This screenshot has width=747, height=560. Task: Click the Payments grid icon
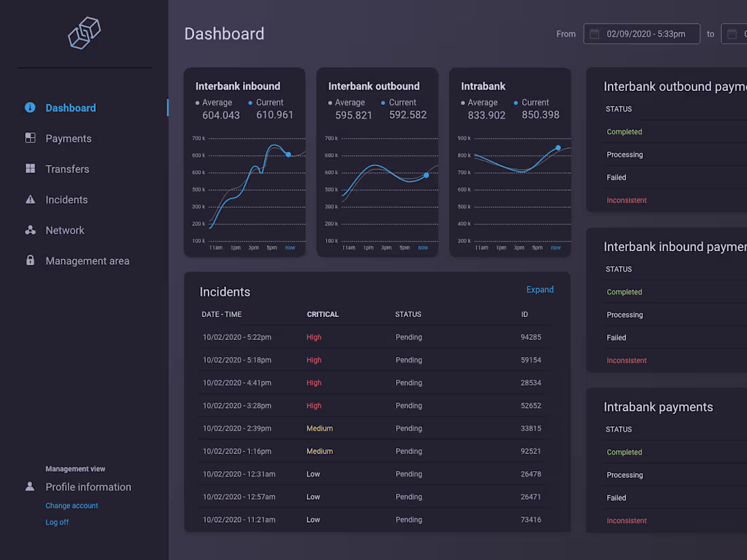point(30,138)
